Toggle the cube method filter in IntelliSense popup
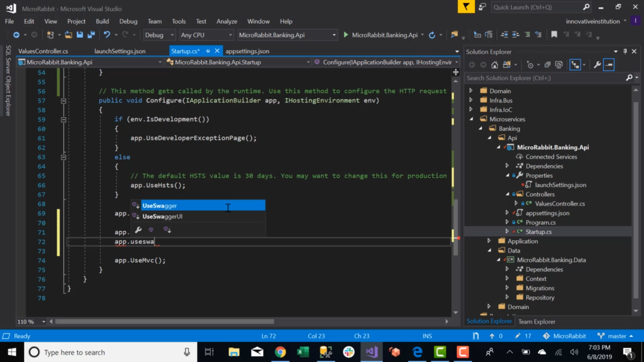 coord(151,230)
